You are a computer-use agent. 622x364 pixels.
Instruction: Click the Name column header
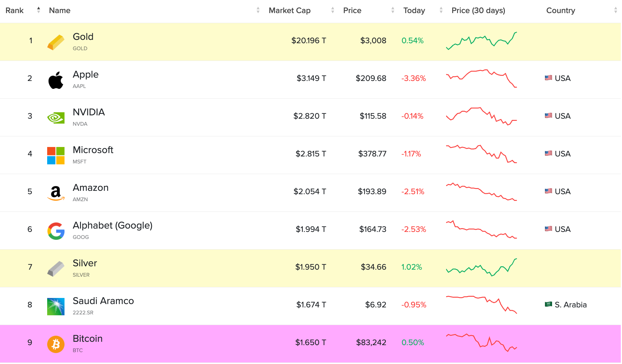pyautogui.click(x=60, y=10)
